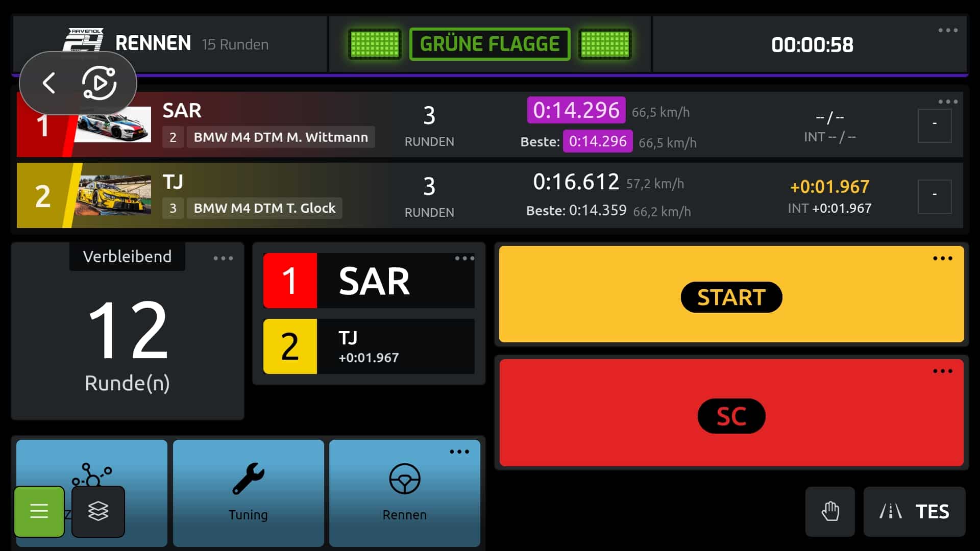This screenshot has width=980, height=551.
Task: Toggle the checkbox on TJ's row
Action: [934, 196]
